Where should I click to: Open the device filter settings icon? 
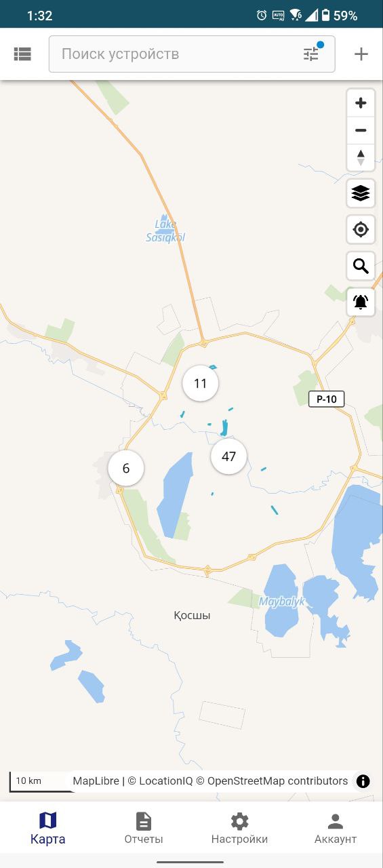(x=311, y=54)
